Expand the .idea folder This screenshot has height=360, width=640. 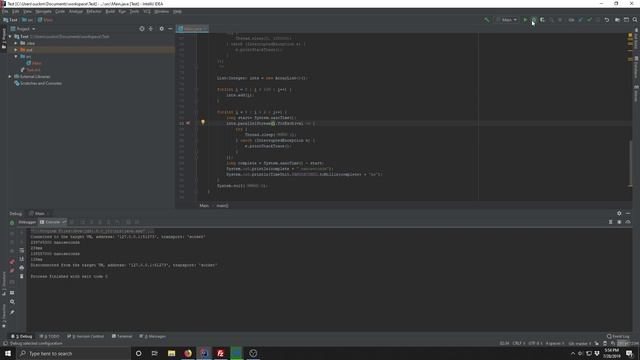click(x=16, y=43)
